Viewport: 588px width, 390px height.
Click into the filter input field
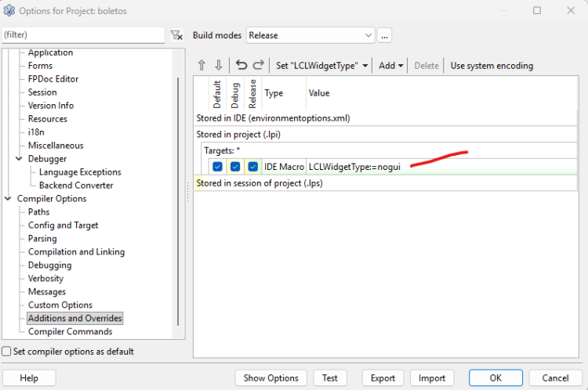tap(83, 34)
